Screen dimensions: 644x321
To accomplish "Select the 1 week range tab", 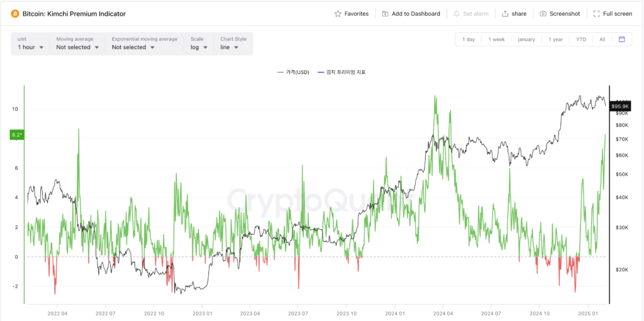I will (x=496, y=40).
